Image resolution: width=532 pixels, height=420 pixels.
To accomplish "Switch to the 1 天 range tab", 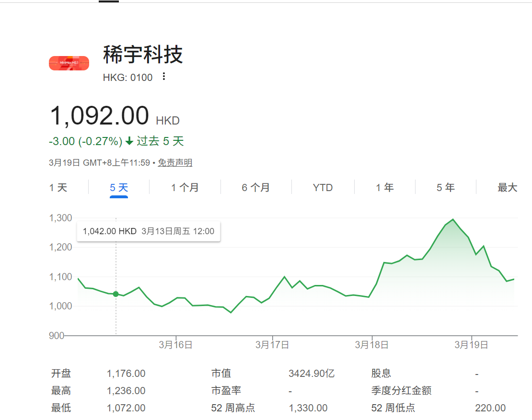I will [58, 187].
